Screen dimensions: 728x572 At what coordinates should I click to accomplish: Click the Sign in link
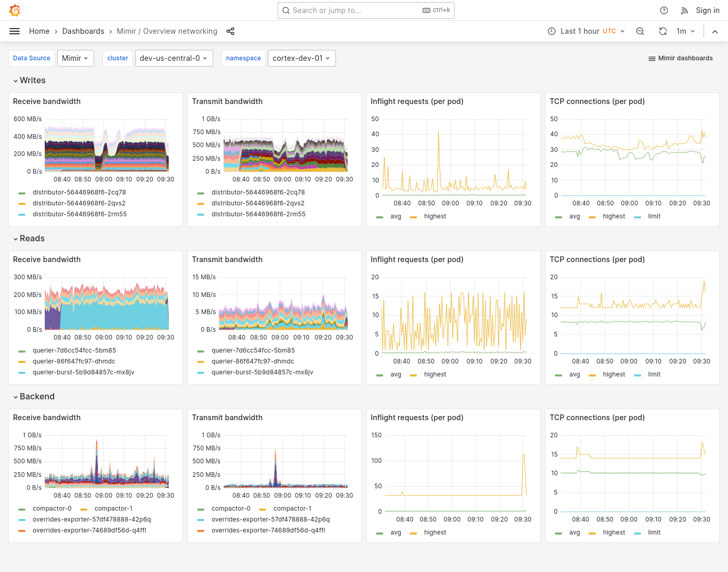pyautogui.click(x=707, y=10)
